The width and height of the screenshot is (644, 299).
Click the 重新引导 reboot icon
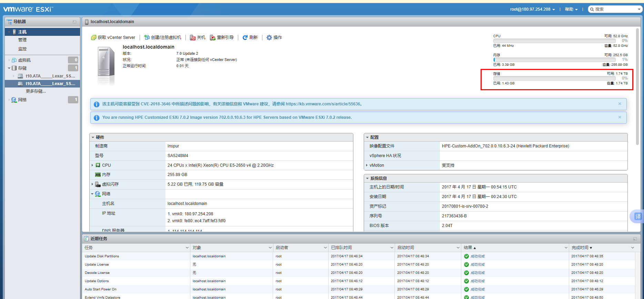[x=213, y=38]
